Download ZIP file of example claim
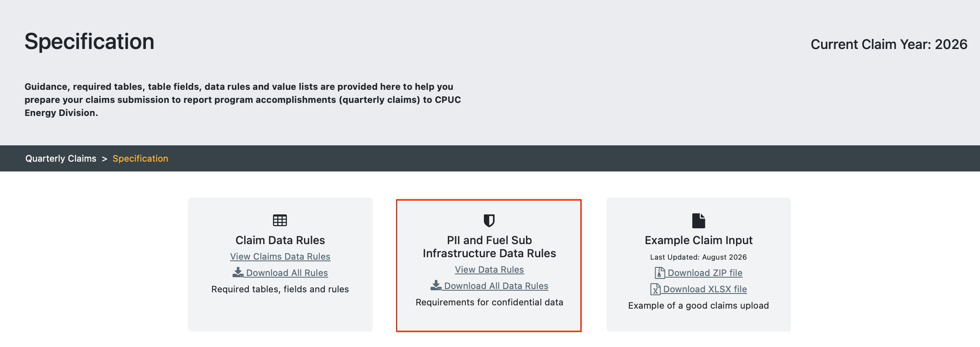Screen dimensions: 980x347 tap(705, 273)
